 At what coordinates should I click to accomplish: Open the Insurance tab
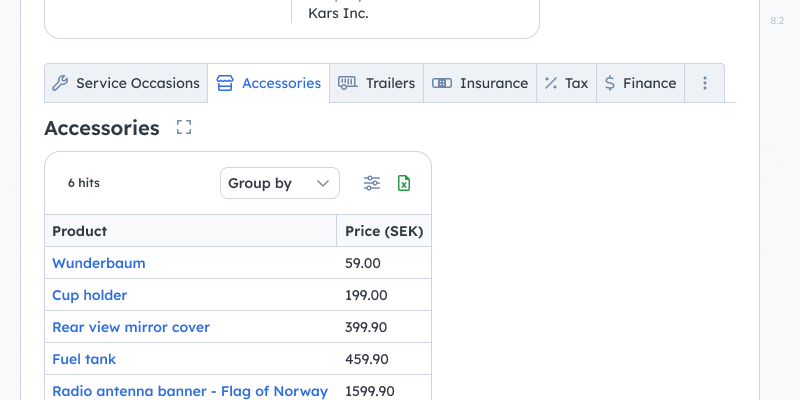pos(480,83)
